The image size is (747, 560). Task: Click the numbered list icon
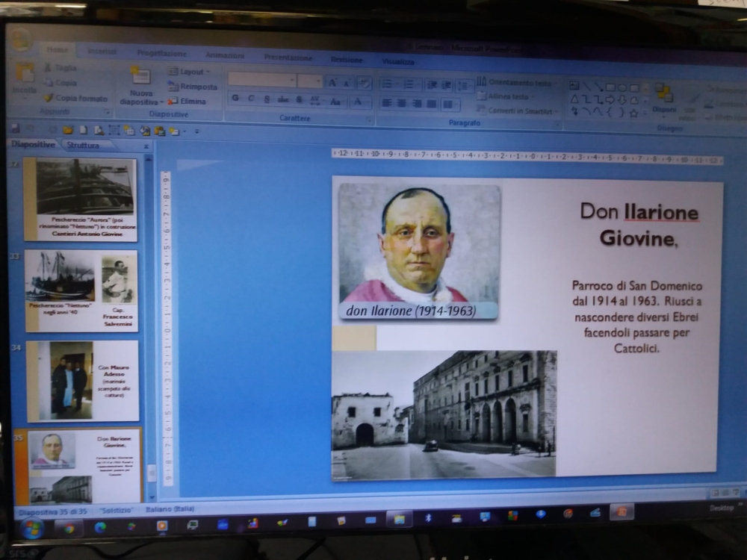click(409, 85)
